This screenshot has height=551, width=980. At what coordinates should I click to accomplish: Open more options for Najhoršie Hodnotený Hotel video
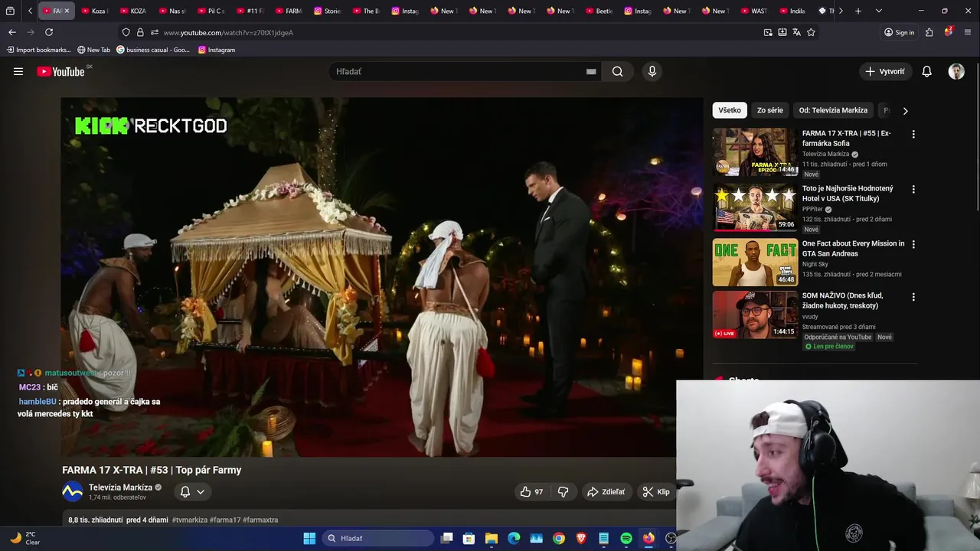pyautogui.click(x=913, y=189)
